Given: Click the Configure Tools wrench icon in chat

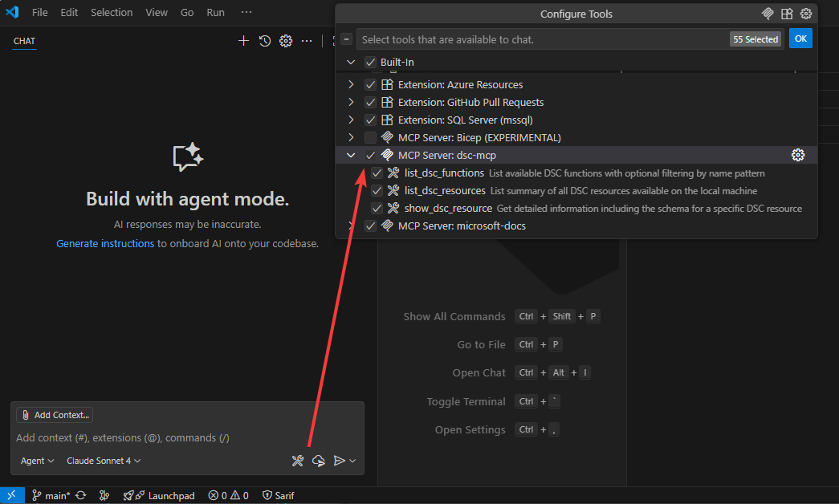Looking at the screenshot, I should [x=298, y=461].
